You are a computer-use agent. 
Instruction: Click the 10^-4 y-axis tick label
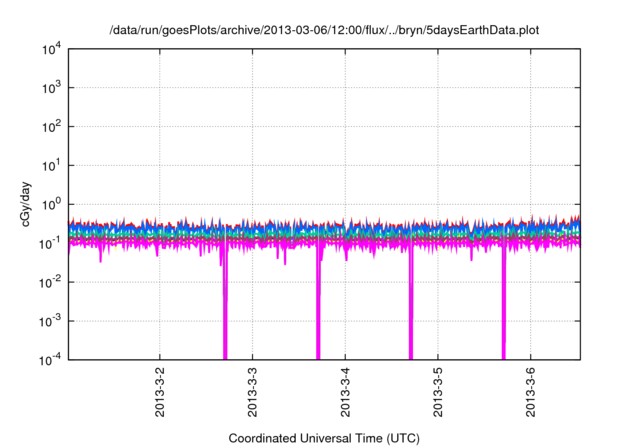coord(50,360)
